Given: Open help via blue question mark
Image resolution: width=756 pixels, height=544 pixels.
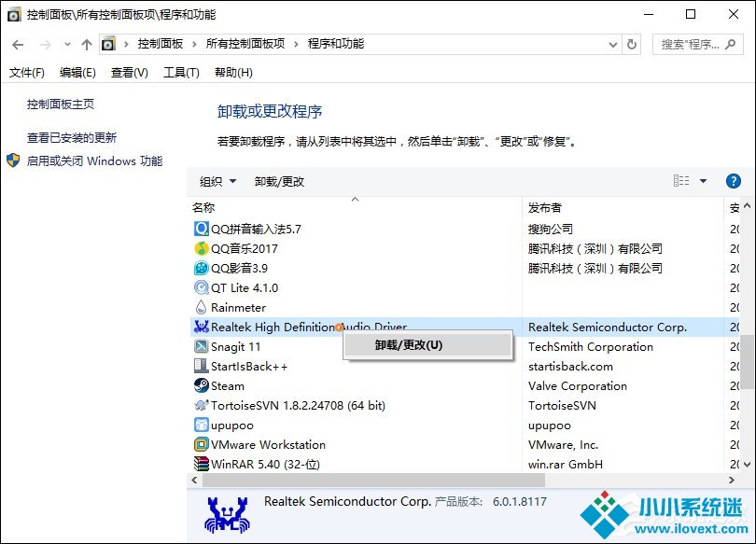Looking at the screenshot, I should [x=734, y=181].
